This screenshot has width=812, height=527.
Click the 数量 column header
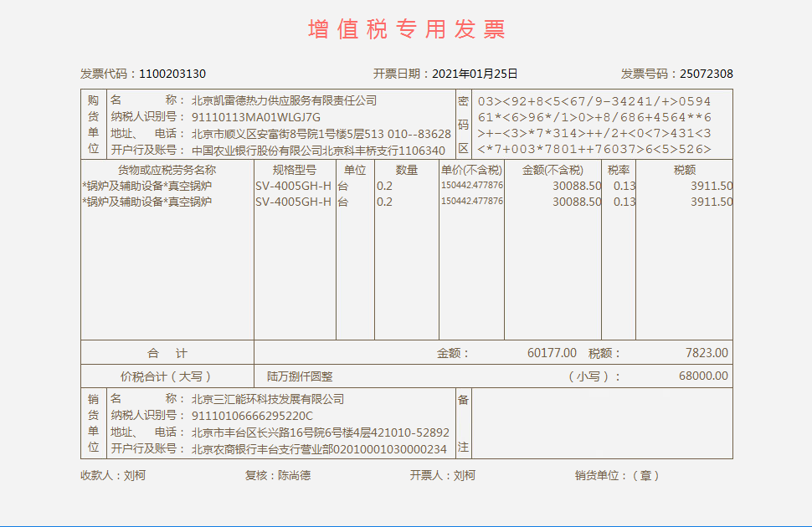click(407, 170)
